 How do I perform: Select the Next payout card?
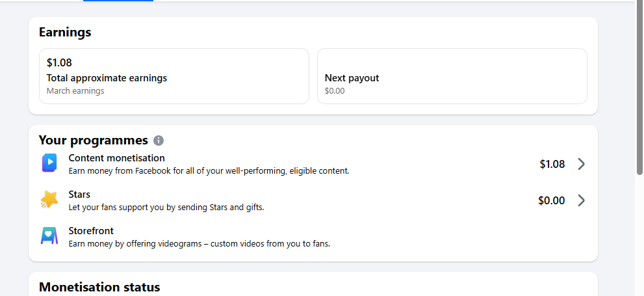452,76
